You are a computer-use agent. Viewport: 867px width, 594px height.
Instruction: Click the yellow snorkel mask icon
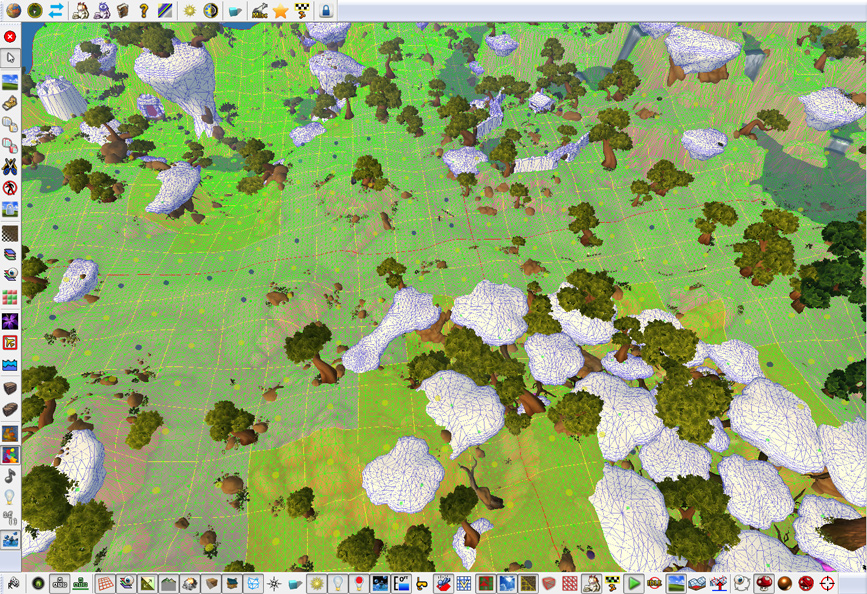(422, 583)
